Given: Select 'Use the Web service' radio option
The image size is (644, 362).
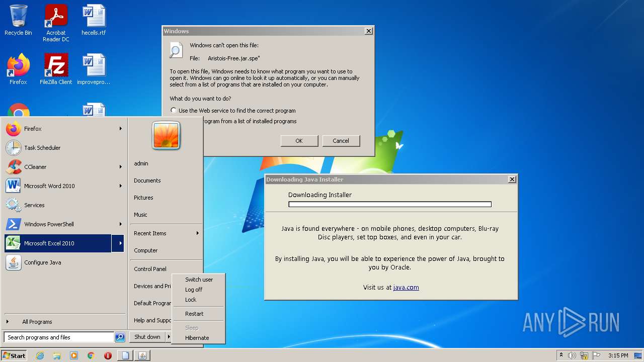Looking at the screenshot, I should click(174, 111).
